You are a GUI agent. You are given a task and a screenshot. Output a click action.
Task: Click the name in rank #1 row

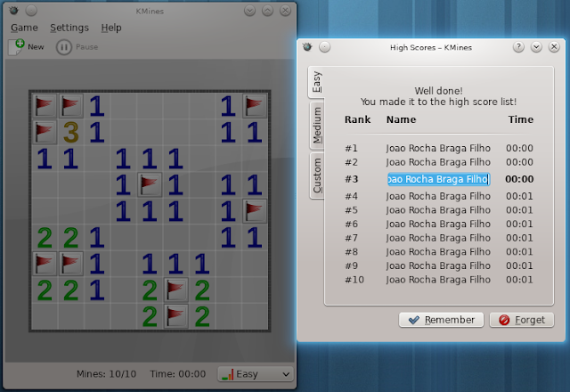[438, 149]
